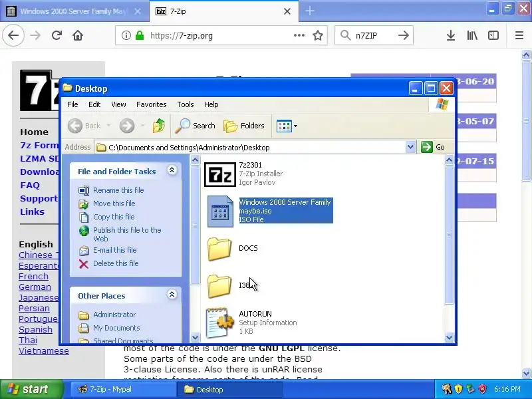This screenshot has width=532, height=399.
Task: Open the File menu in Desktop window
Action: [x=72, y=104]
